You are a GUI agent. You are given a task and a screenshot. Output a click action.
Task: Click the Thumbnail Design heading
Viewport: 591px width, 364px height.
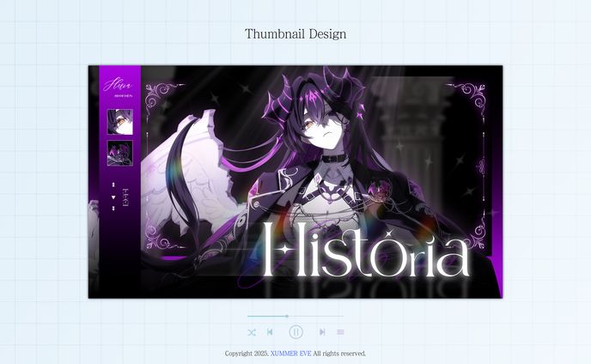[x=295, y=34]
